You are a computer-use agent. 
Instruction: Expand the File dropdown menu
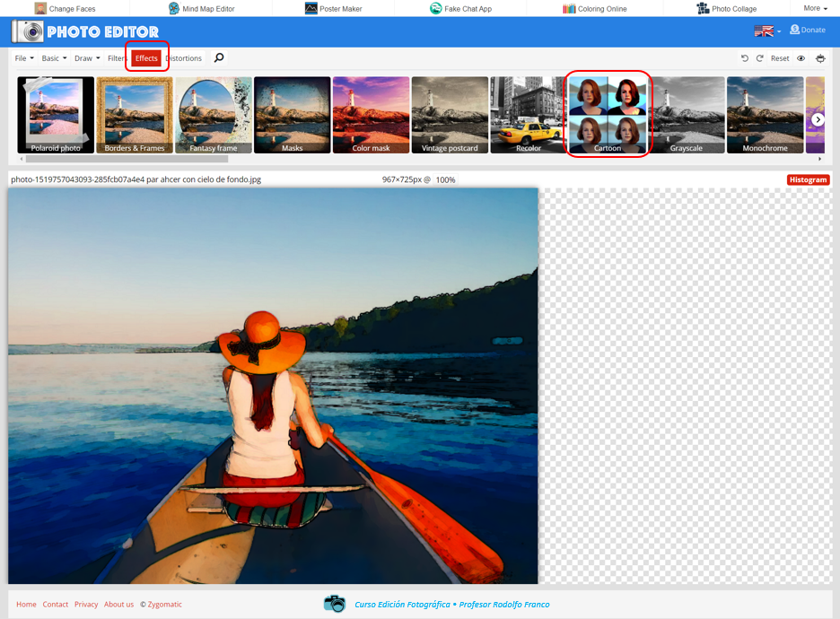24,58
